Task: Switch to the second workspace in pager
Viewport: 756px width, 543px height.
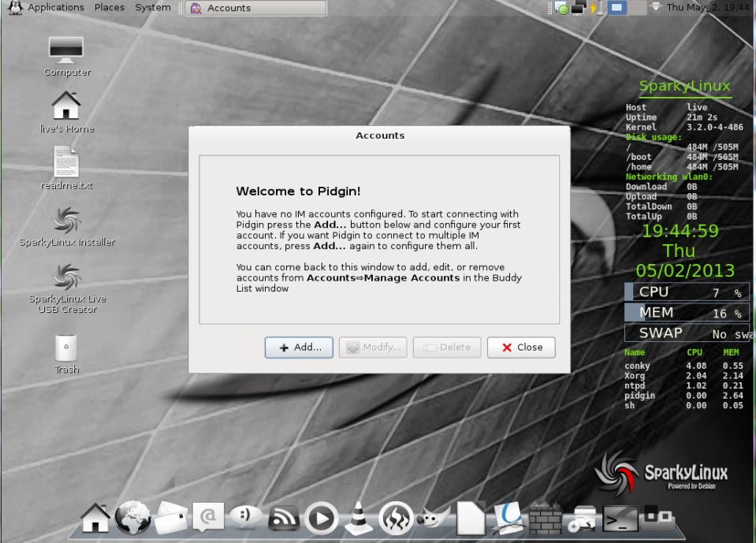Action: 636,8
